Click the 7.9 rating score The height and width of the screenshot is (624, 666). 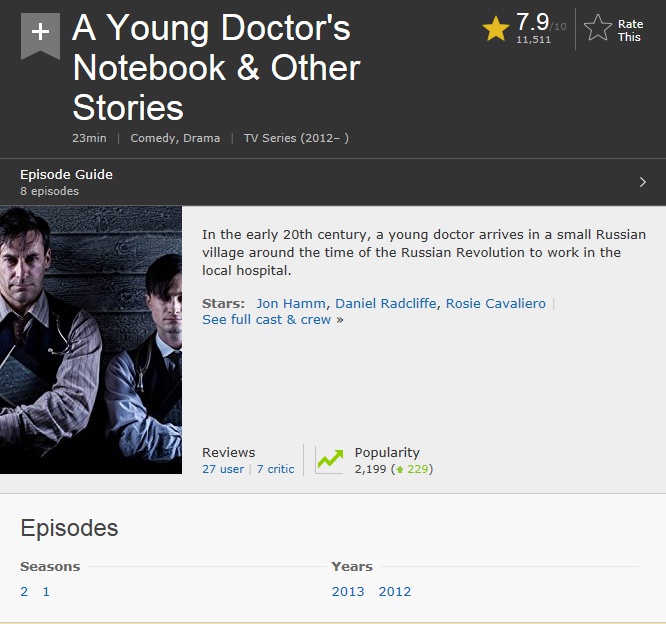(533, 22)
